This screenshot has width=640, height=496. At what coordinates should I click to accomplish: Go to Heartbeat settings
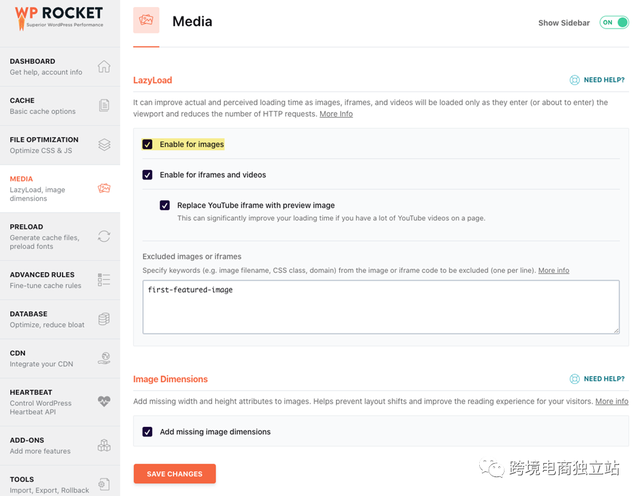(x=60, y=402)
